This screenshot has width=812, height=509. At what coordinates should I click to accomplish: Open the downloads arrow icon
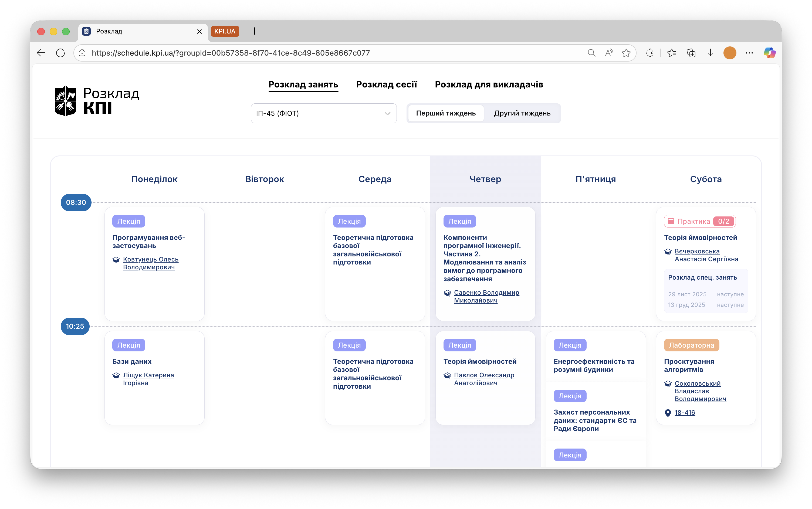click(710, 53)
